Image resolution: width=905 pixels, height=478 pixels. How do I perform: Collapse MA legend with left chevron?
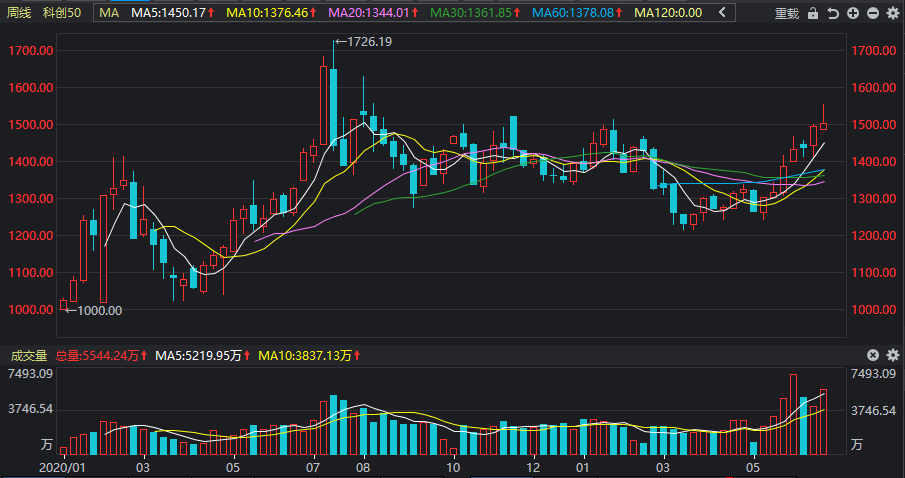click(x=722, y=12)
